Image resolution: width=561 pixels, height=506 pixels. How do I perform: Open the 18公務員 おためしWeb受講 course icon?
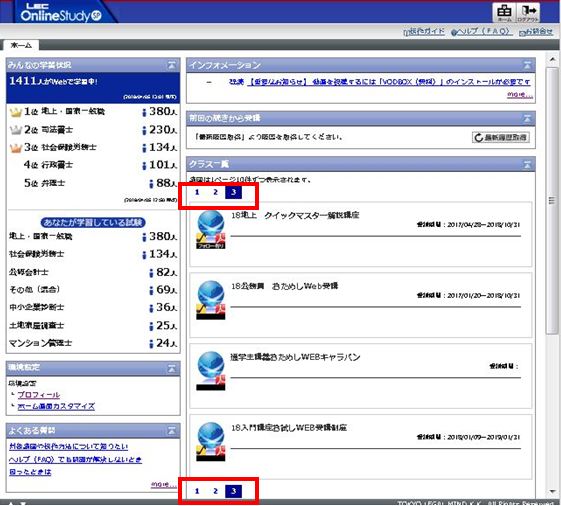click(211, 300)
